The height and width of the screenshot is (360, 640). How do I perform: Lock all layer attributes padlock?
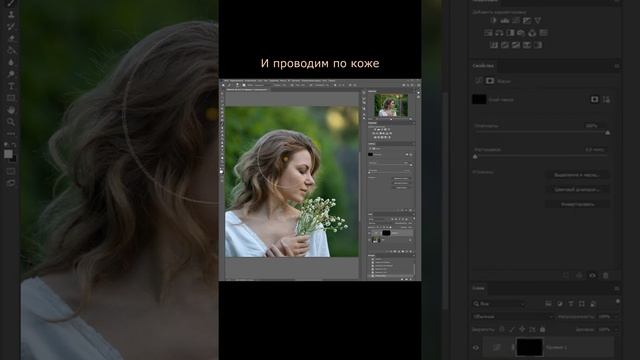(542, 329)
